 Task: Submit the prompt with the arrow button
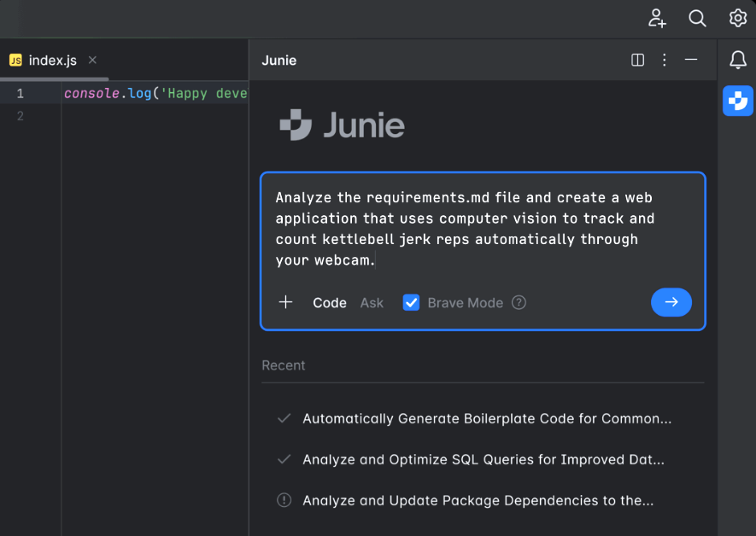pyautogui.click(x=671, y=302)
